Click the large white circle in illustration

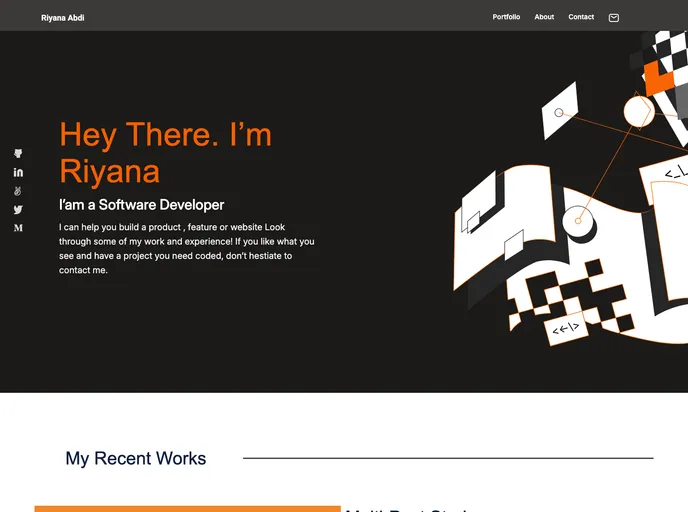[x=639, y=112]
